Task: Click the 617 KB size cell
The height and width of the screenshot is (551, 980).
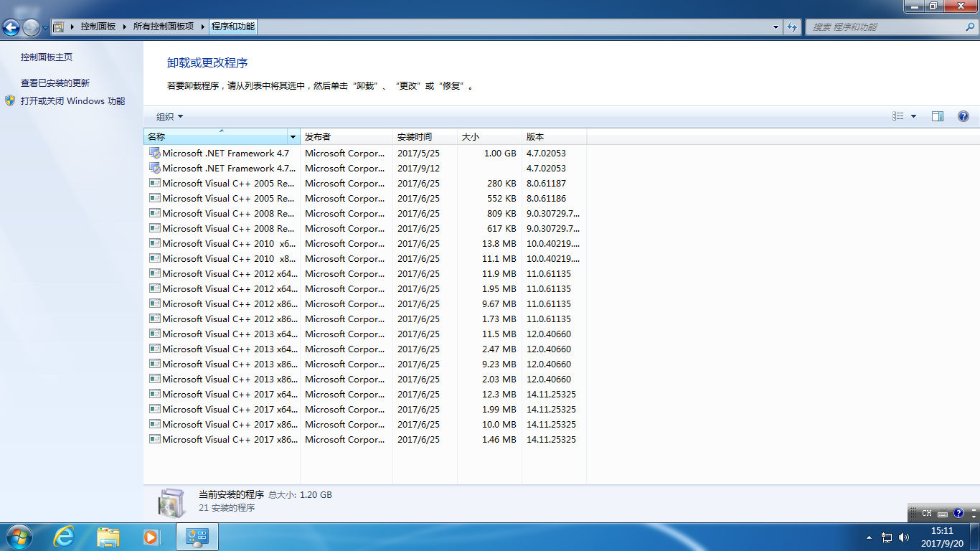Action: click(501, 228)
